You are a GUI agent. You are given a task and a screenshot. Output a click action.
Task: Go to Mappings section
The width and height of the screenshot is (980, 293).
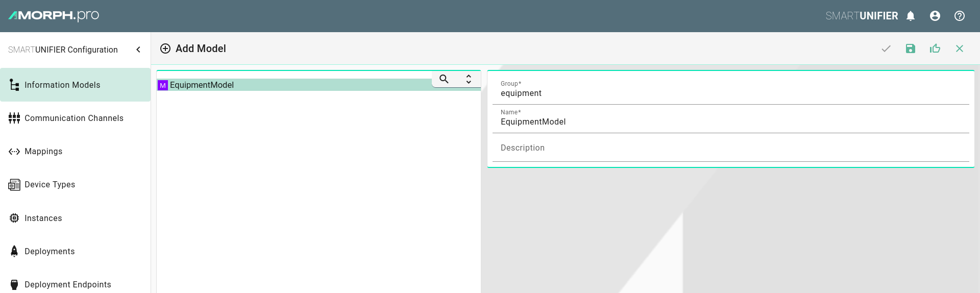coord(76,151)
